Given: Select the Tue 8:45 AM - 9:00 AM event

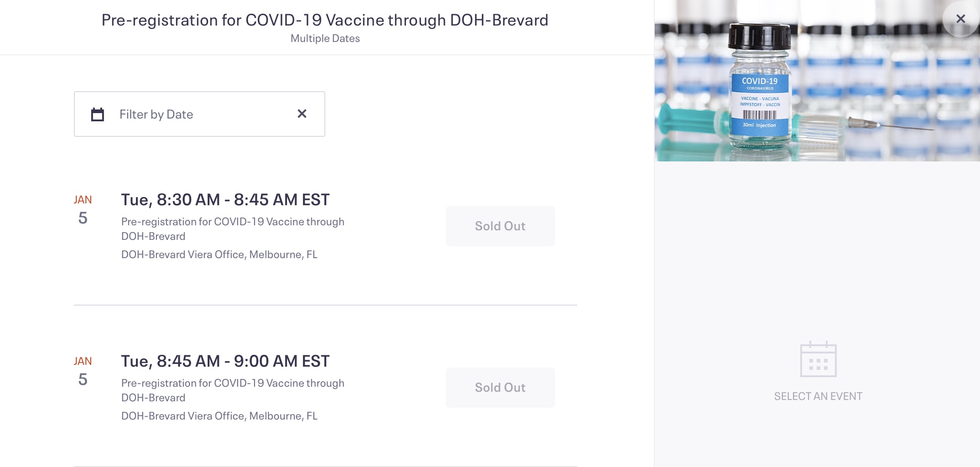Looking at the screenshot, I should [x=224, y=361].
